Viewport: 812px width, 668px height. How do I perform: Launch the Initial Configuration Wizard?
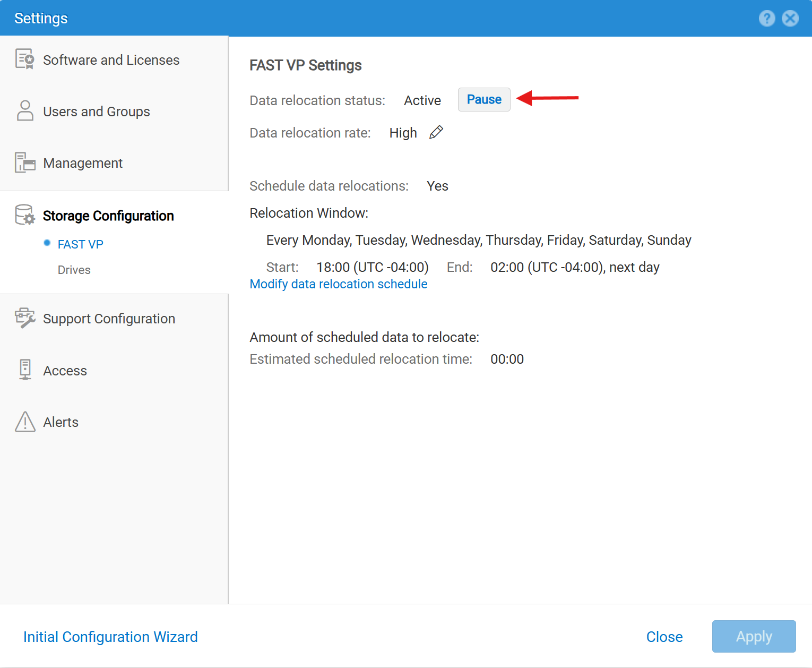click(x=110, y=637)
